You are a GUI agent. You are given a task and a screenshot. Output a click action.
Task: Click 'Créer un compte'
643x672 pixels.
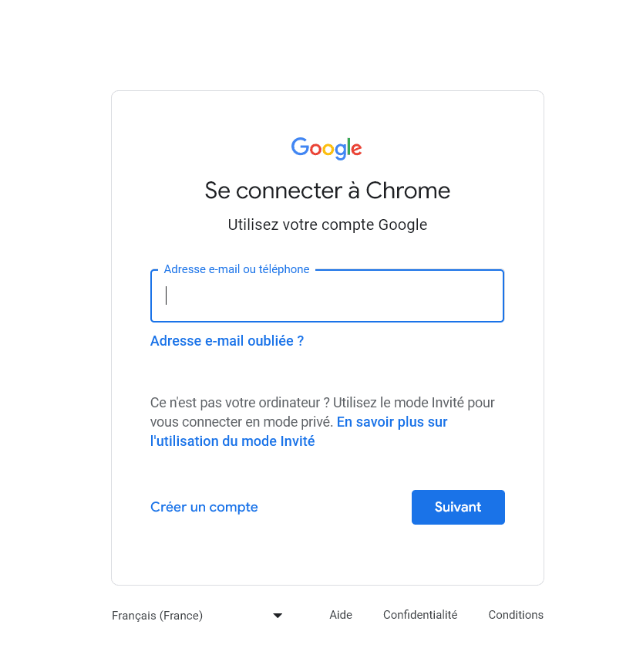tap(204, 507)
